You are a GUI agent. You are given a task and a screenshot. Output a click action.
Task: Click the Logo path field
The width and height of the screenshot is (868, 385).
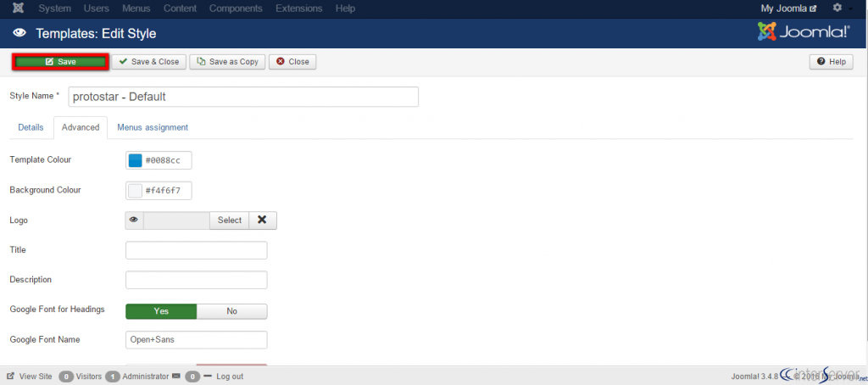176,220
